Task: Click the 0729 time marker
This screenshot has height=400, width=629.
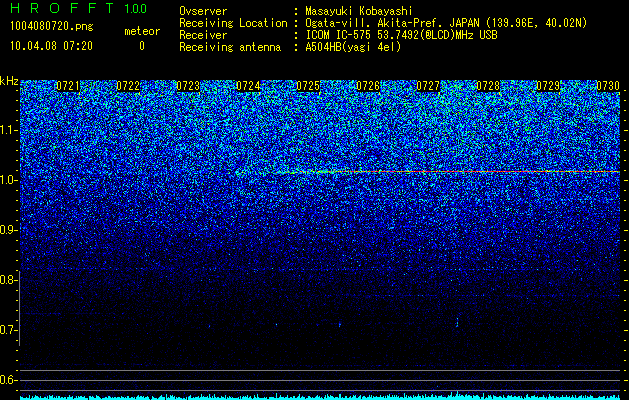Action: (548, 86)
